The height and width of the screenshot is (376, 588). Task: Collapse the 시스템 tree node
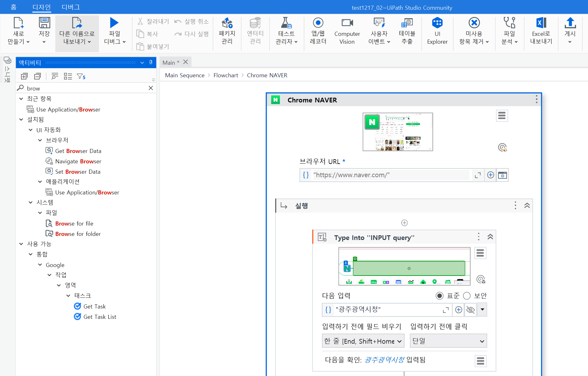click(30, 202)
